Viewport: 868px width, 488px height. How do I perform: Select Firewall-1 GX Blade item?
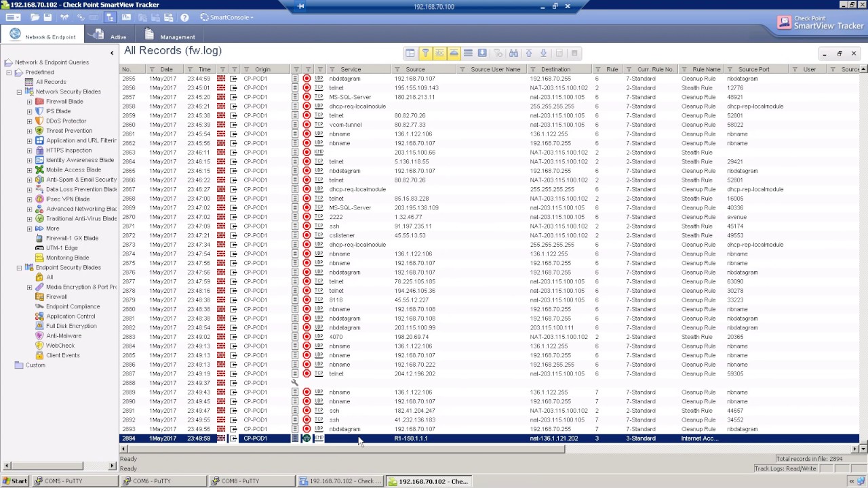coord(72,239)
